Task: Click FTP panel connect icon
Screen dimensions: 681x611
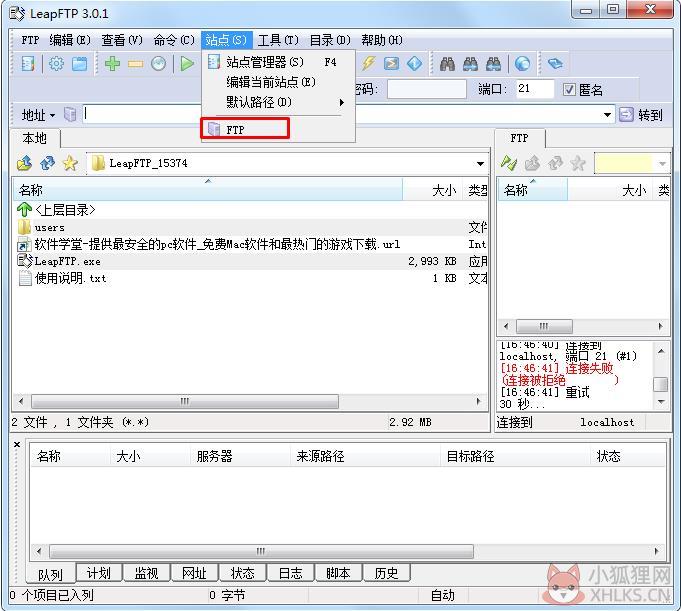Action: (509, 163)
